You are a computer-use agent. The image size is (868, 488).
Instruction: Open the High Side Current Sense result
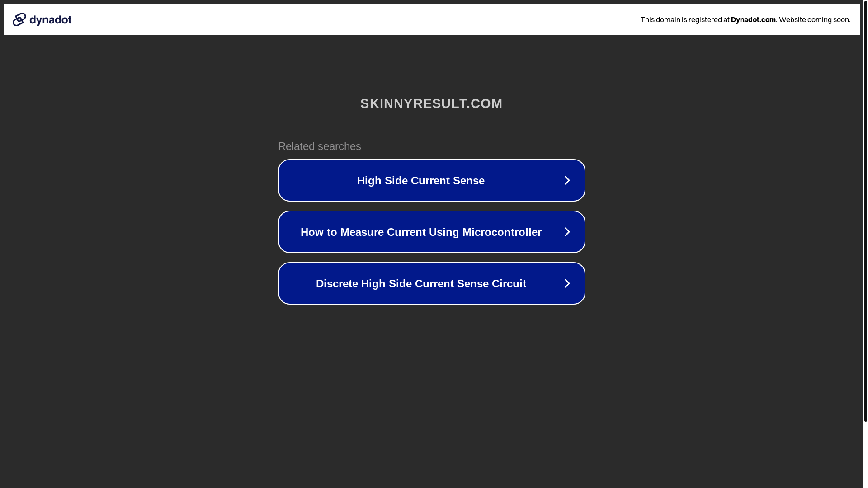point(431,180)
